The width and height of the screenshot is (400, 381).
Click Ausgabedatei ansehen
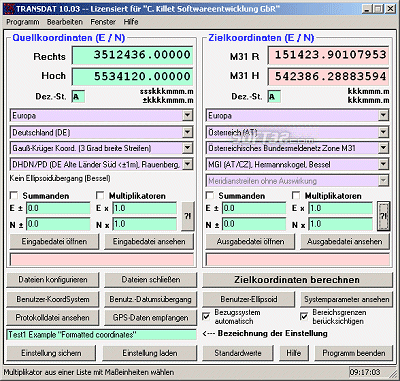coord(345,241)
